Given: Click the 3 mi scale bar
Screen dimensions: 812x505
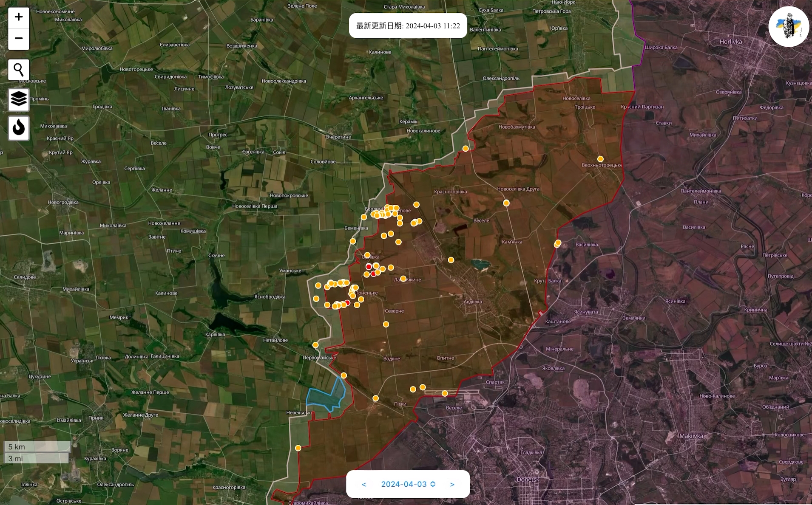Looking at the screenshot, I should 36,458.
